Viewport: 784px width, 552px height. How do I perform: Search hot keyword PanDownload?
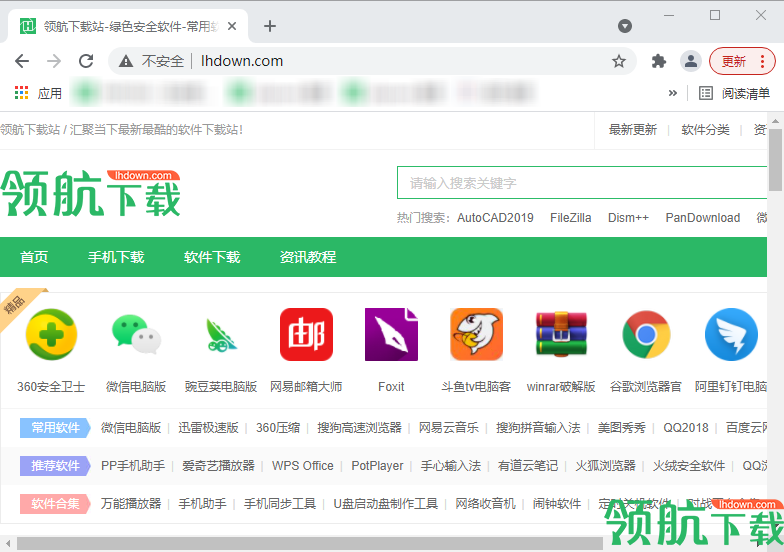(x=702, y=218)
